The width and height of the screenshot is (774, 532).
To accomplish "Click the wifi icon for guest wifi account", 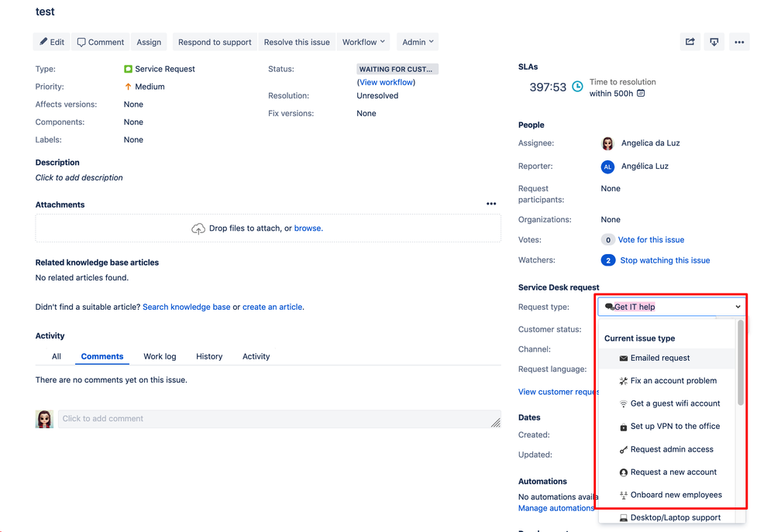I will tap(624, 403).
